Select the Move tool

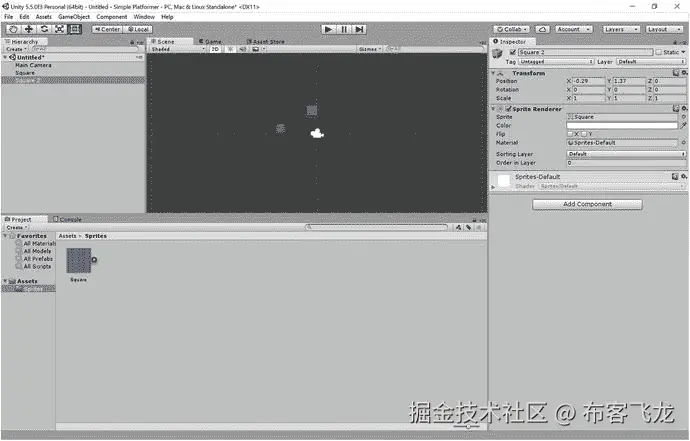point(29,29)
